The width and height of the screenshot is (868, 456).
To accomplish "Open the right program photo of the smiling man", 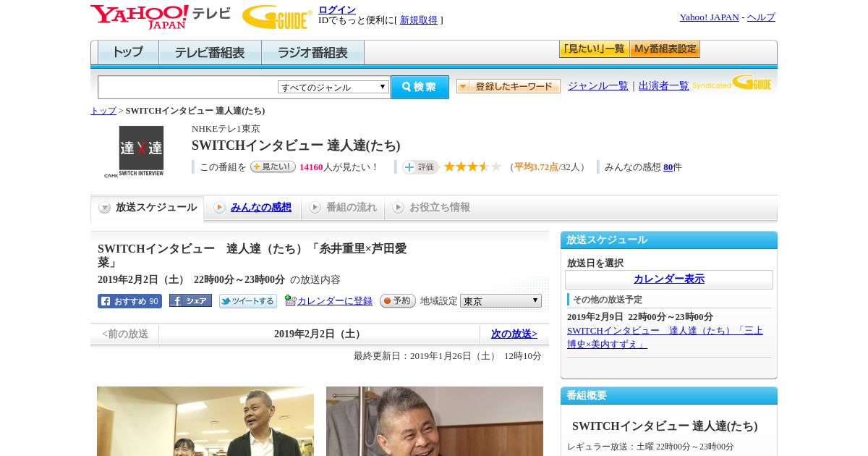I will tap(435, 421).
